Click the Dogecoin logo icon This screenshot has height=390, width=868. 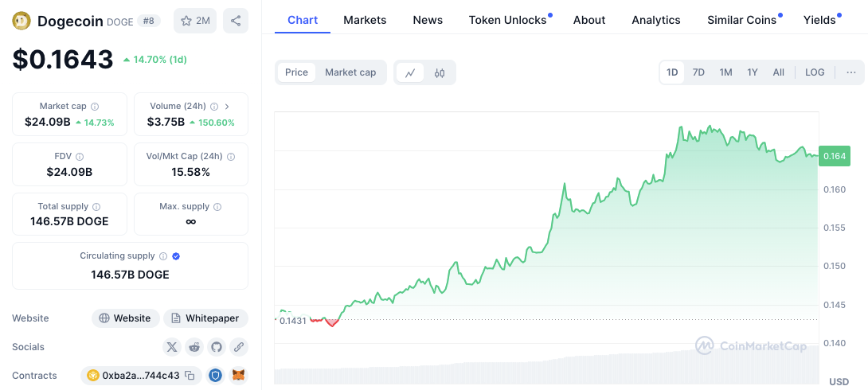pos(21,21)
